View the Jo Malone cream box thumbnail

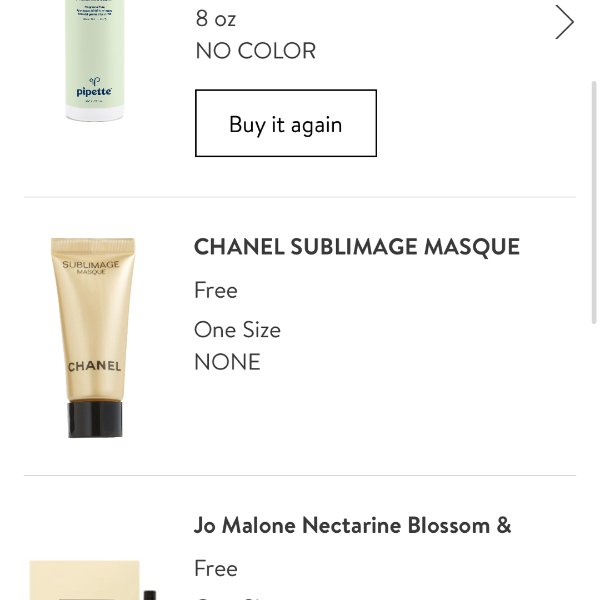click(84, 580)
